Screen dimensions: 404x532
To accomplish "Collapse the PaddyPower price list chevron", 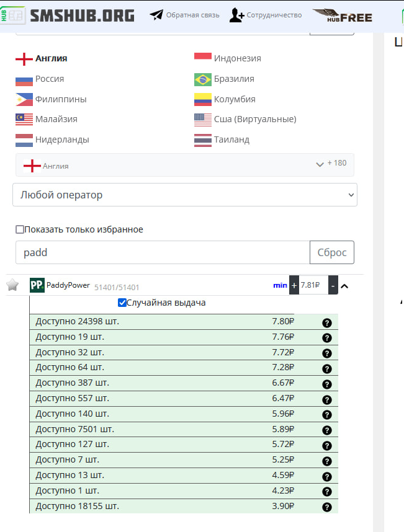I will click(345, 286).
